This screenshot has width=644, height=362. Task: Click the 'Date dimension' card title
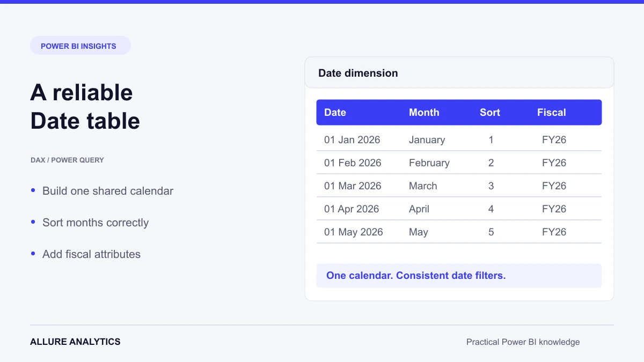click(358, 73)
